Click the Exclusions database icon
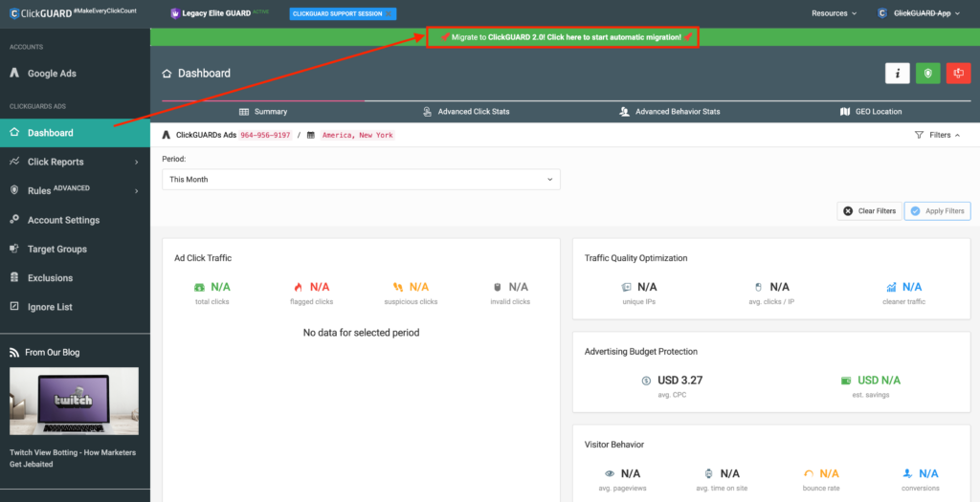This screenshot has width=980, height=502. click(14, 278)
